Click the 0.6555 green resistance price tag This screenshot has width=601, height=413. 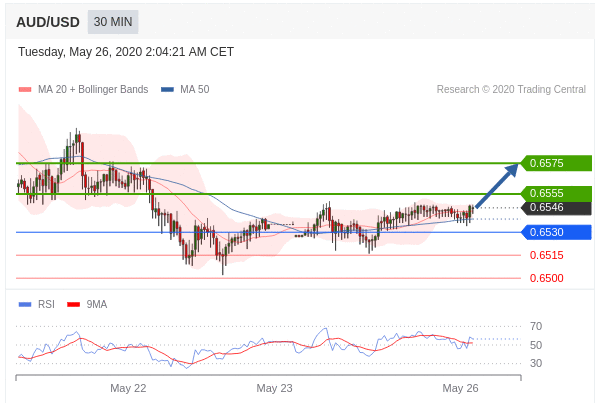(557, 193)
